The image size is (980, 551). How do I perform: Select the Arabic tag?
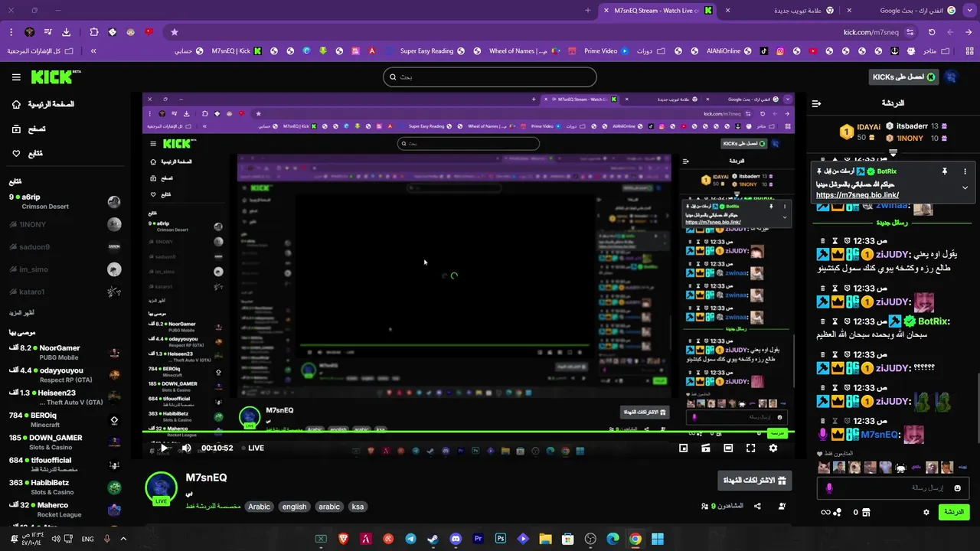point(259,507)
